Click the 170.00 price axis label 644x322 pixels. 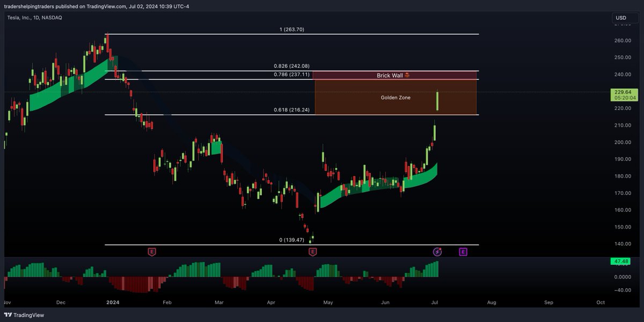click(x=623, y=193)
